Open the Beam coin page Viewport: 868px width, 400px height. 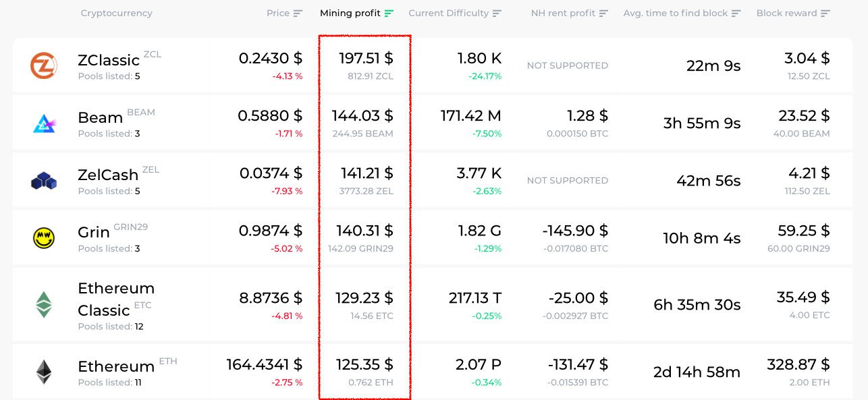click(x=100, y=117)
